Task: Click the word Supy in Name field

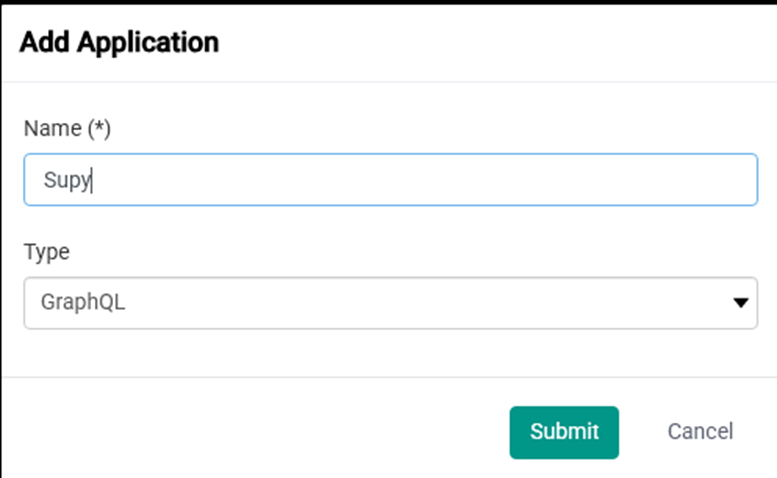Action: tap(66, 180)
